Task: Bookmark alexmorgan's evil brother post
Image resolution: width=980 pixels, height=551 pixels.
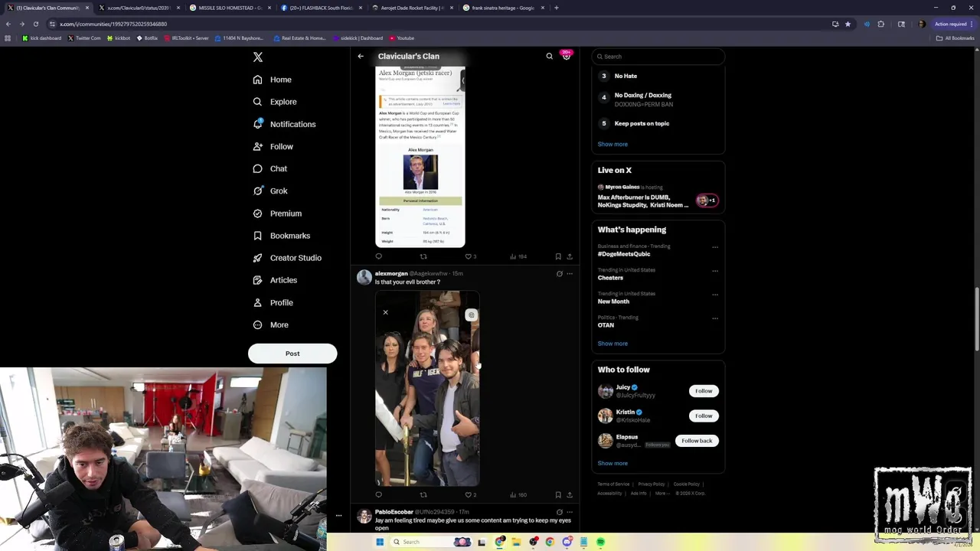Action: [x=558, y=494]
